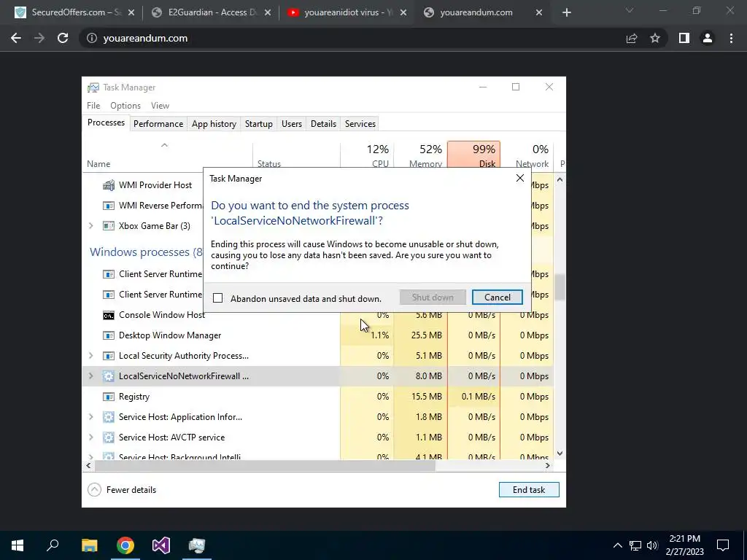Open the Options menu
The width and height of the screenshot is (747, 560).
[125, 106]
